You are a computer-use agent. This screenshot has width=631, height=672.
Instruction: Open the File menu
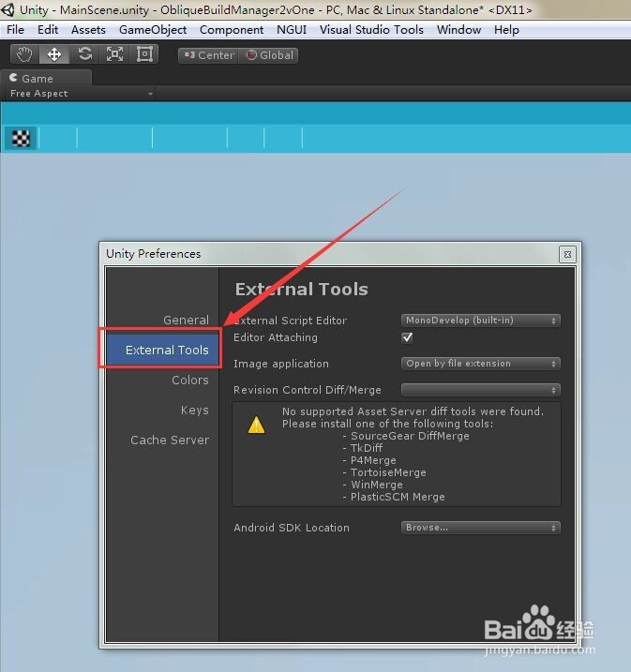click(x=15, y=30)
